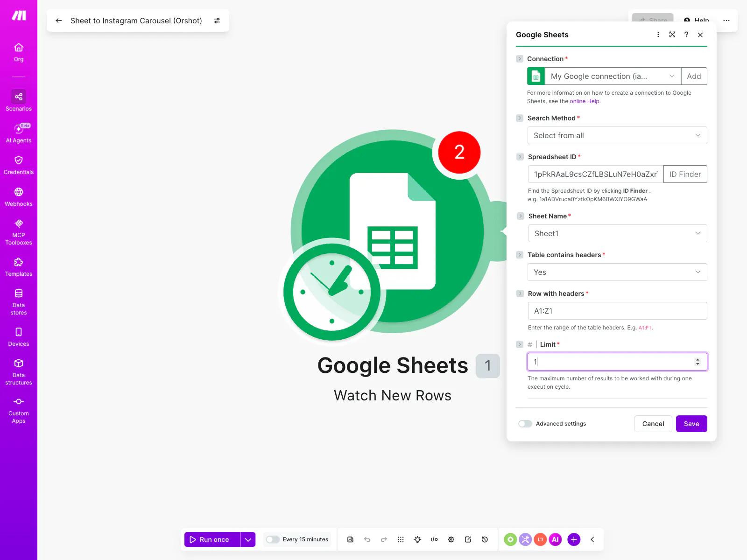Open AI Agents beta section
747x560 pixels.
19,133
